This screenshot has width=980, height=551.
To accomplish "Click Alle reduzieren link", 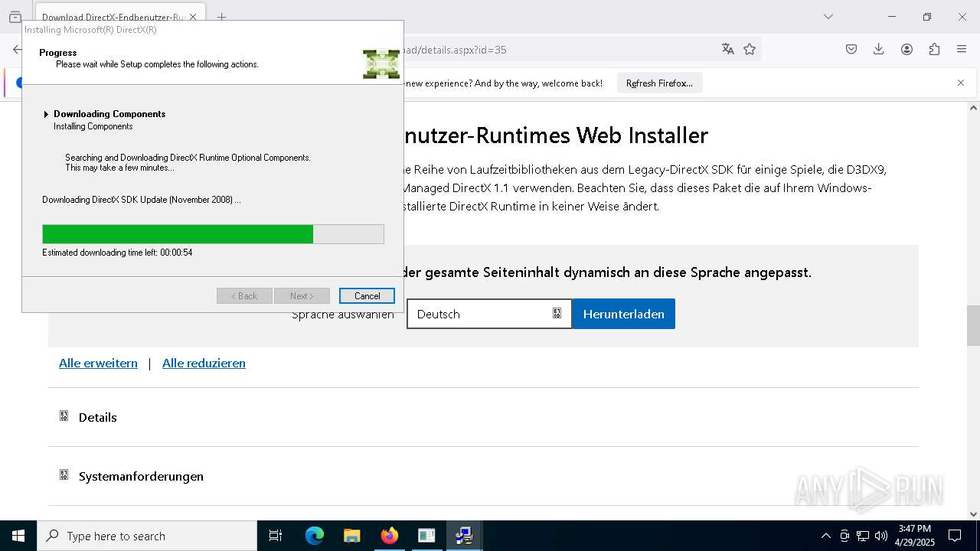I will pyautogui.click(x=204, y=364).
